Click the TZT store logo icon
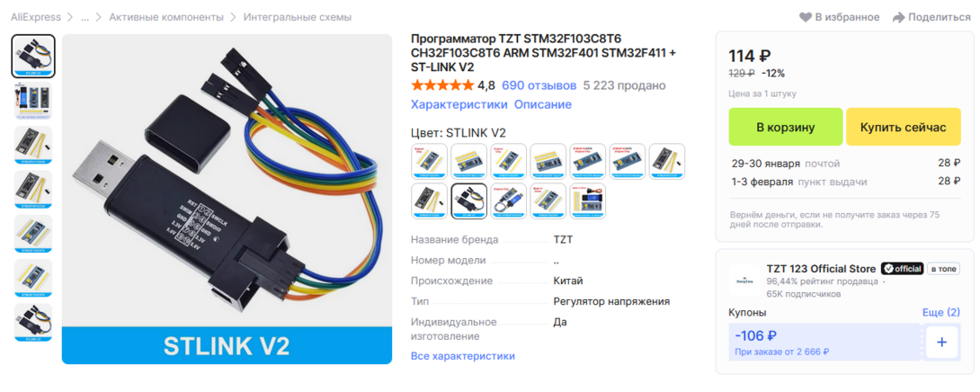980x392 pixels. (x=744, y=281)
